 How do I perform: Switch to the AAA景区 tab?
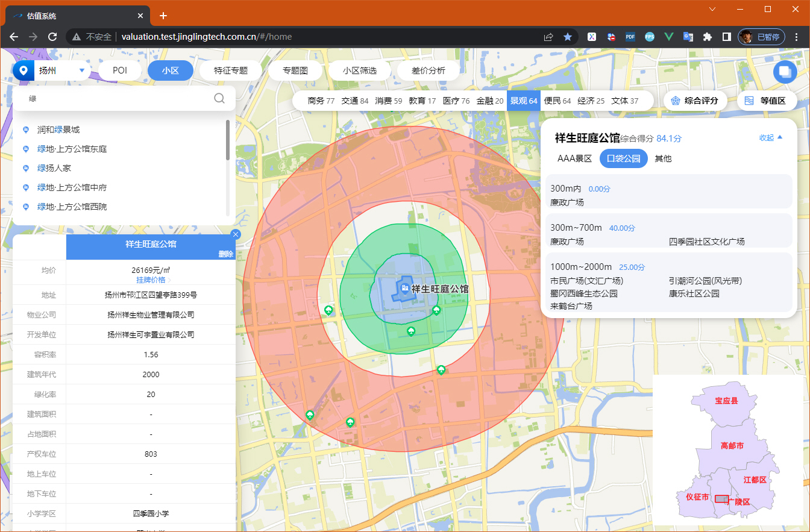point(574,158)
